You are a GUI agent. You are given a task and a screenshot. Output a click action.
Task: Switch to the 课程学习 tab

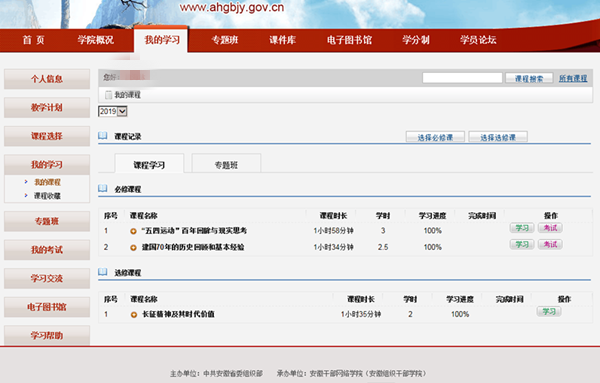(x=149, y=164)
